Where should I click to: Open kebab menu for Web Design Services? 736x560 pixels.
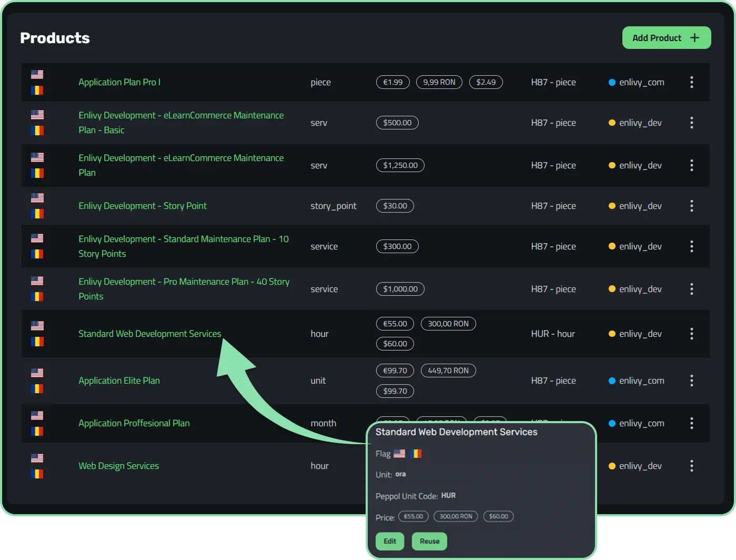(691, 466)
